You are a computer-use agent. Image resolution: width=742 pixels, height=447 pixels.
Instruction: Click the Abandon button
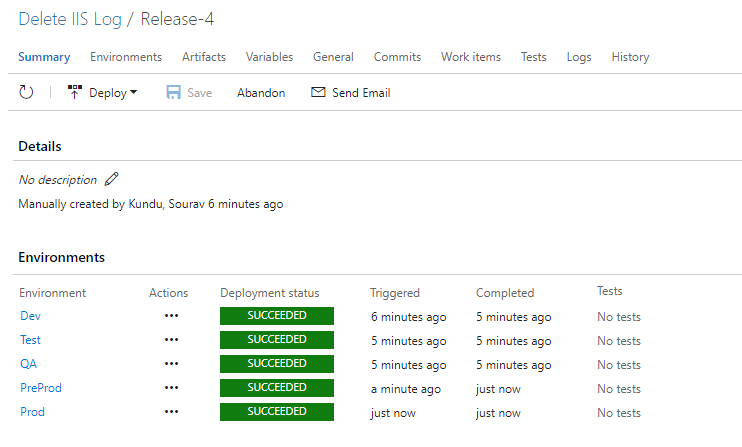click(261, 93)
